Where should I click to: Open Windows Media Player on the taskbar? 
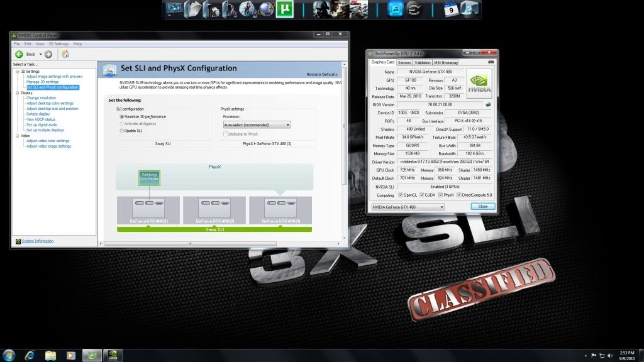click(x=71, y=356)
